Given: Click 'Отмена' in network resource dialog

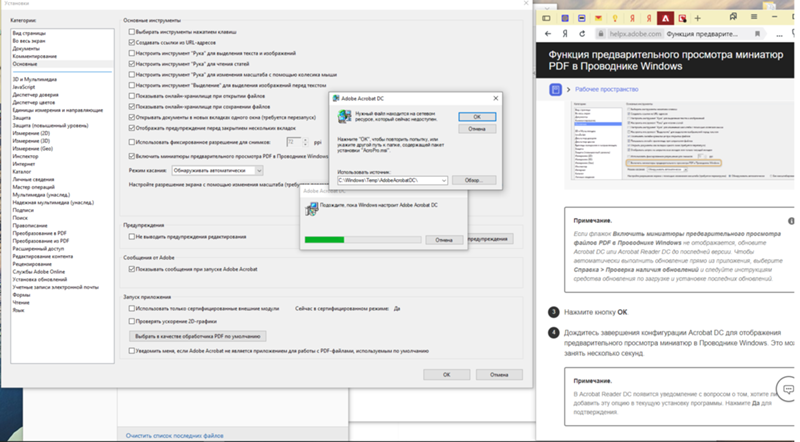Looking at the screenshot, I should pyautogui.click(x=477, y=129).
